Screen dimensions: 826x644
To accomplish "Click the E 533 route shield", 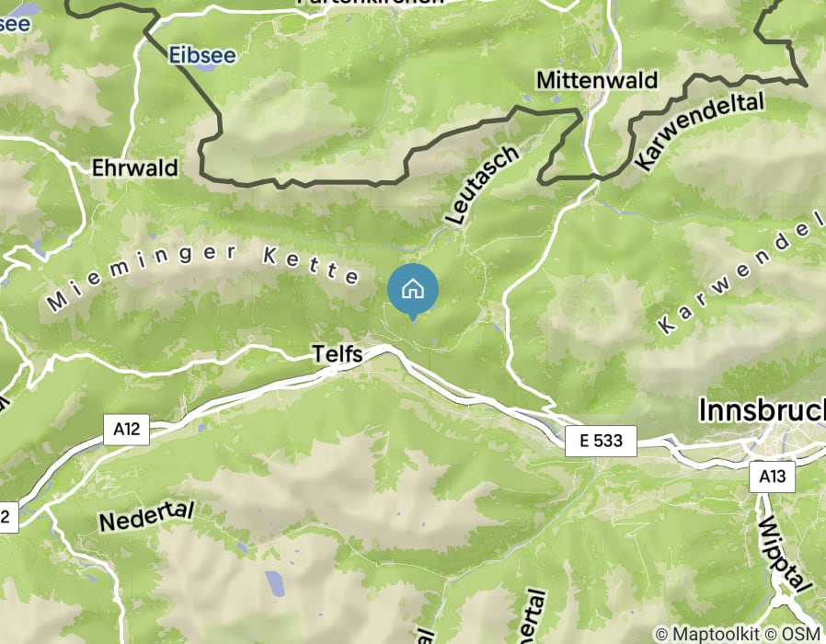I will (601, 441).
